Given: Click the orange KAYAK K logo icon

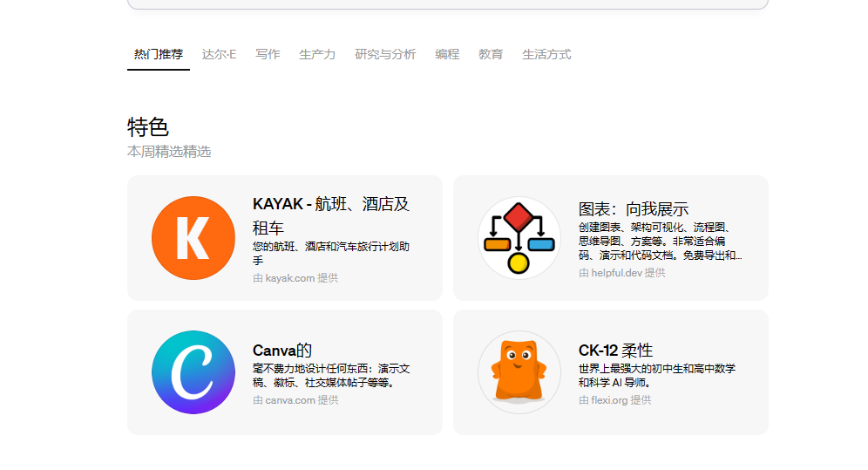Looking at the screenshot, I should tap(193, 238).
